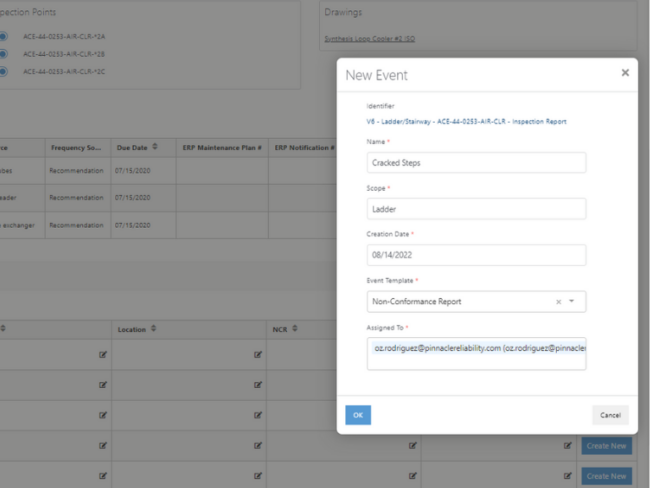Expand the Event Template dropdown arrow
650x488 pixels.
click(572, 301)
